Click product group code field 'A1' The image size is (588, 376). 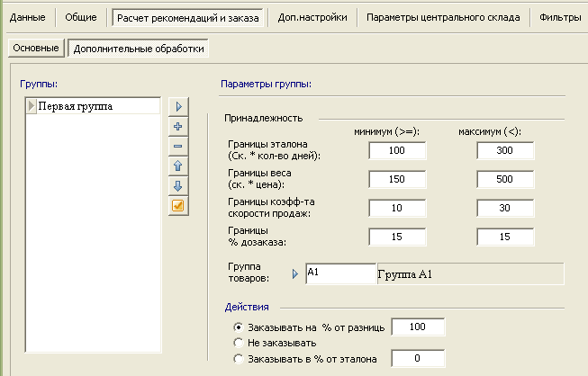340,273
